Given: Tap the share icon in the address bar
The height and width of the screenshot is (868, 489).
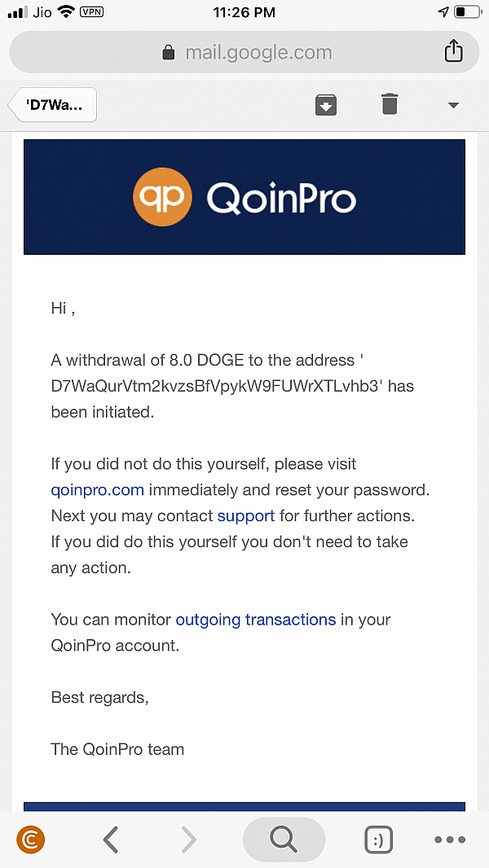Looking at the screenshot, I should 453,52.
